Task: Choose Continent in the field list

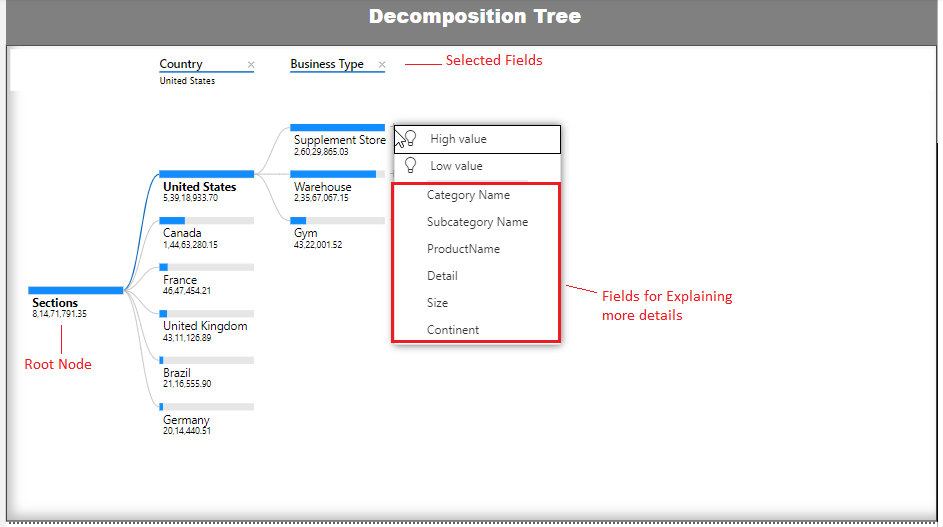Action: pos(453,330)
